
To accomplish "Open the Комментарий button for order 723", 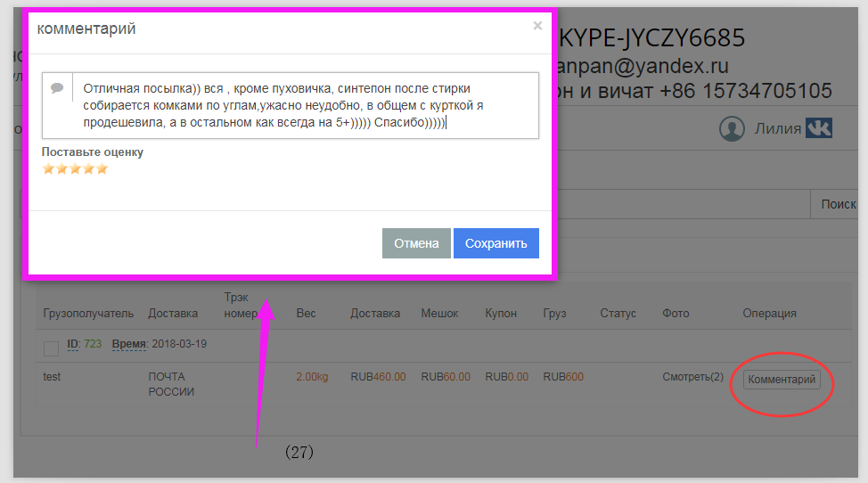I will (x=782, y=380).
